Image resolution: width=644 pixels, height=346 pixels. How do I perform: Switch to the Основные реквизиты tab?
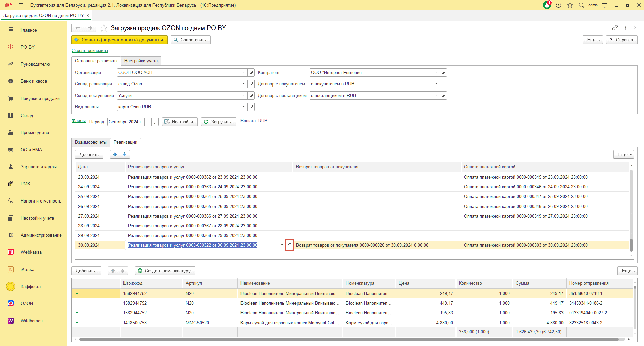click(x=96, y=61)
